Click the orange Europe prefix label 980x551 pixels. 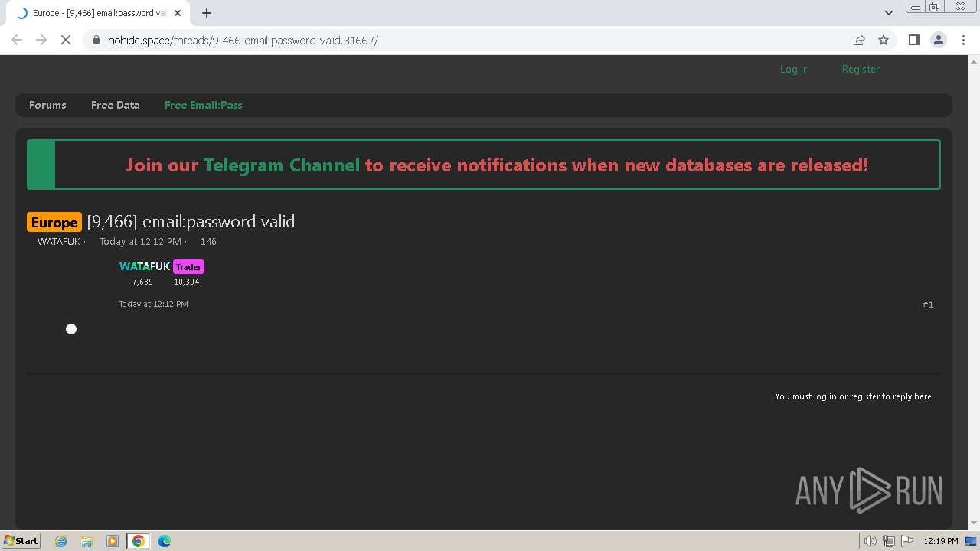pos(54,222)
